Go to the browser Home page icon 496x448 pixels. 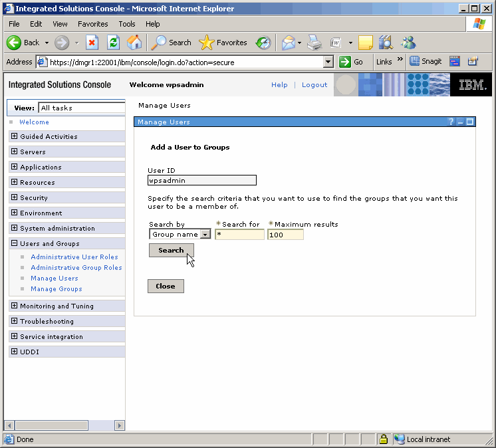(134, 43)
